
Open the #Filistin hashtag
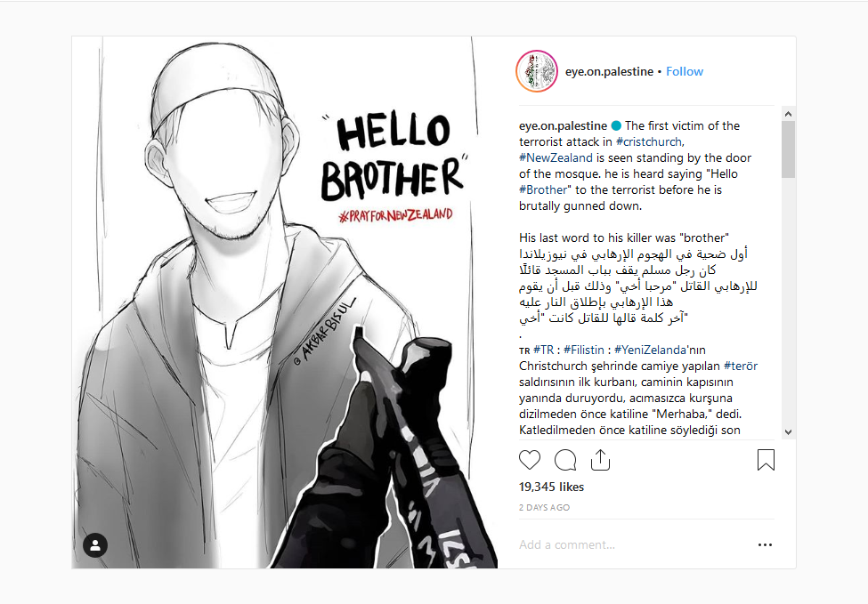point(583,350)
